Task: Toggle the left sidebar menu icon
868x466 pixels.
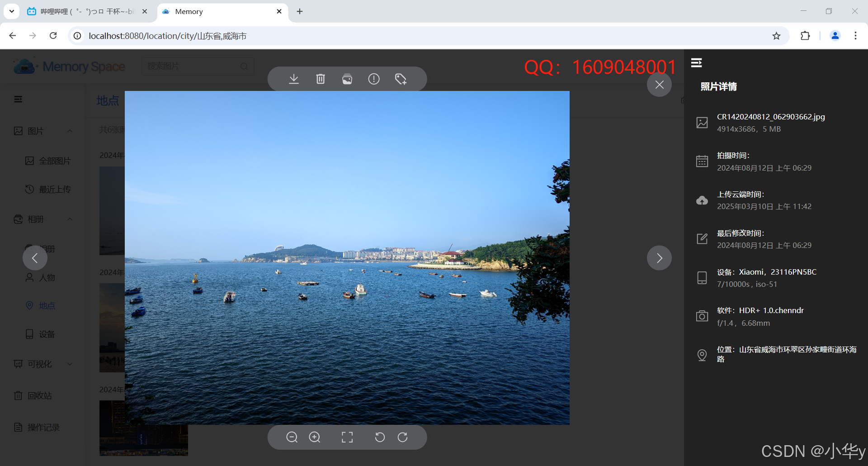Action: pyautogui.click(x=18, y=99)
